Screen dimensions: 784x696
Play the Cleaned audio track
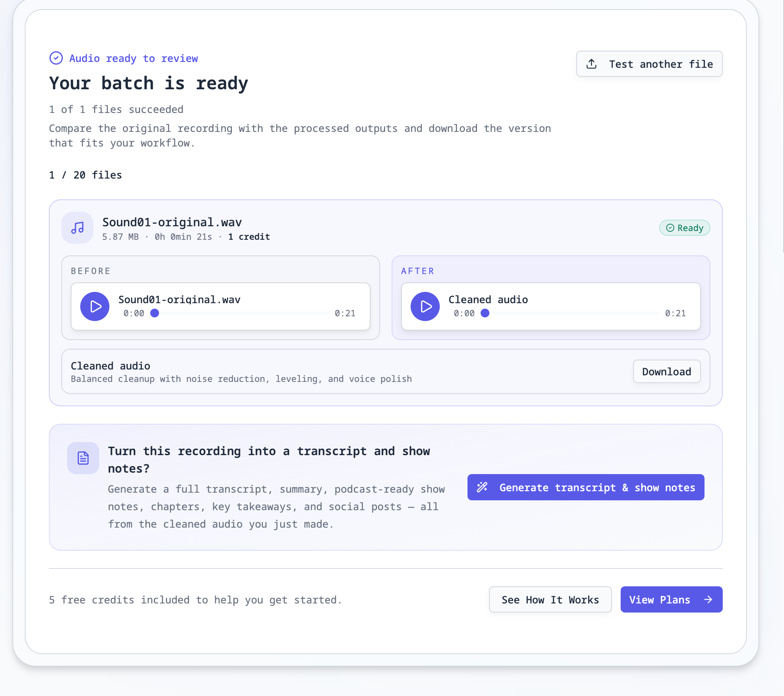(x=425, y=306)
